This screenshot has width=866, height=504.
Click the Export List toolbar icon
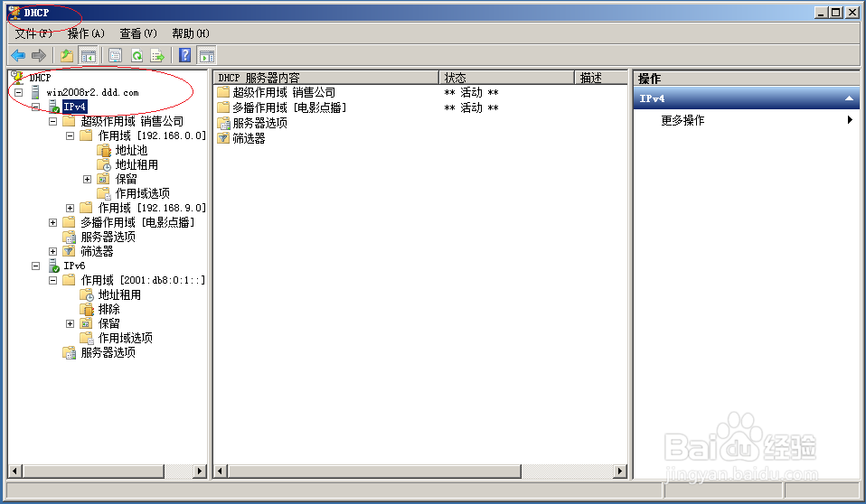tap(157, 55)
